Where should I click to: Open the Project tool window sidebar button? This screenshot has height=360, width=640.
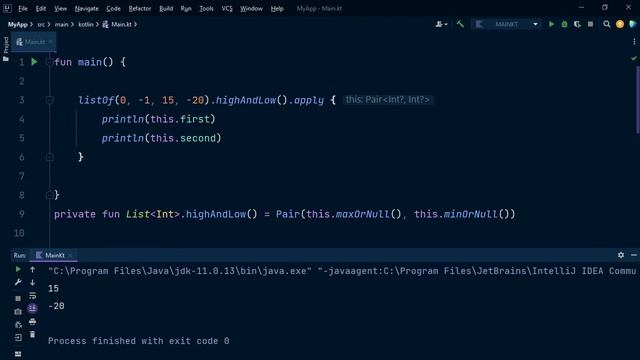point(6,49)
